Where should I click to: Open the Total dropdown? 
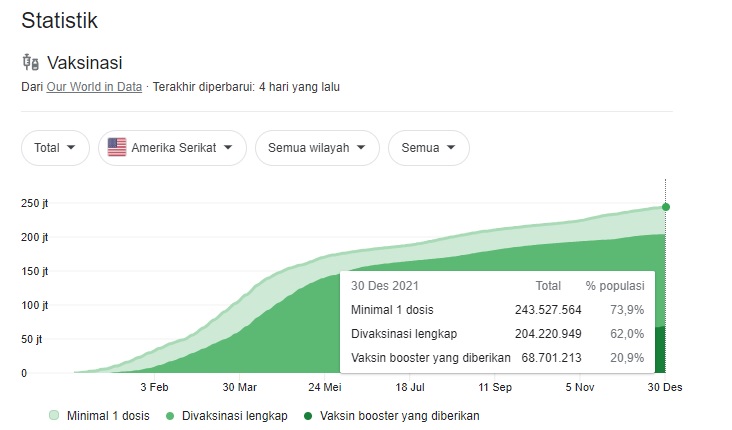coord(55,148)
